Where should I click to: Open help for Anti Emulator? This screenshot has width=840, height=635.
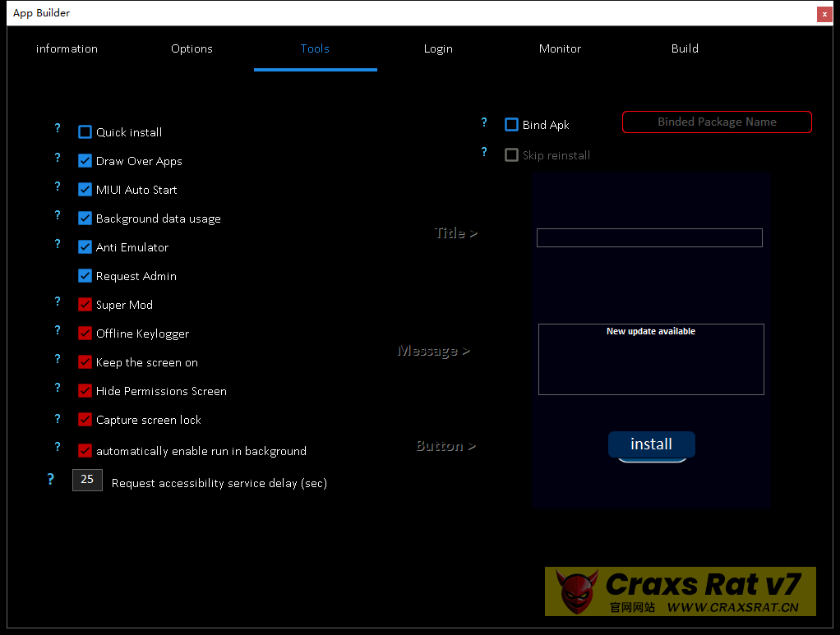[57, 244]
